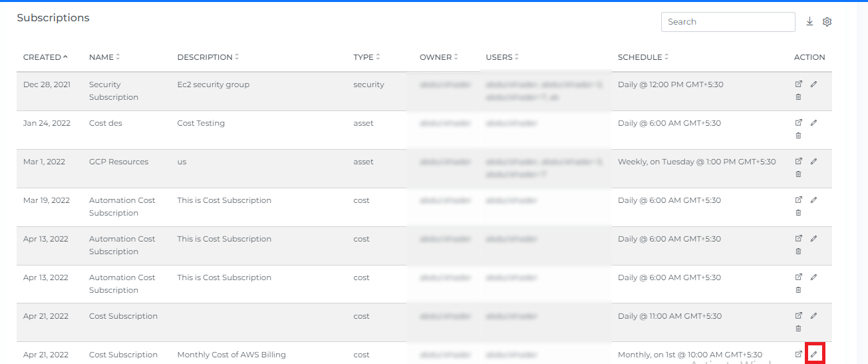Screen dimensions: 868x364
Task: Sort by the USERS column header
Action: (x=502, y=57)
